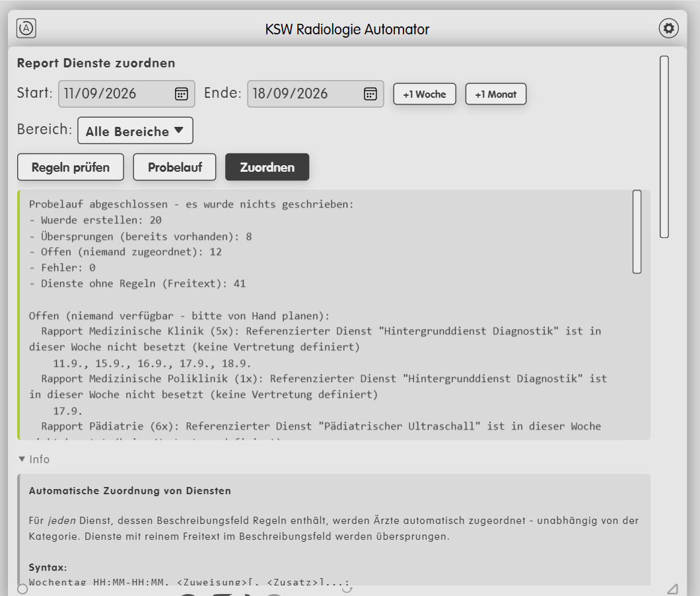Open calendar picker for Start date
700x596 pixels.
tap(181, 94)
